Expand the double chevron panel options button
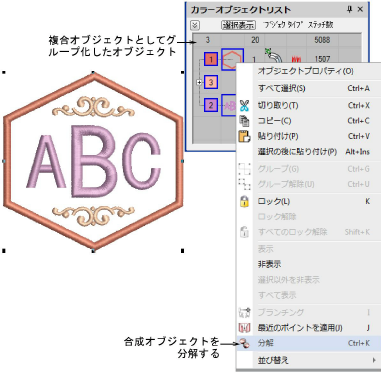Image resolution: width=381 pixels, height=382 pixels. tap(195, 25)
